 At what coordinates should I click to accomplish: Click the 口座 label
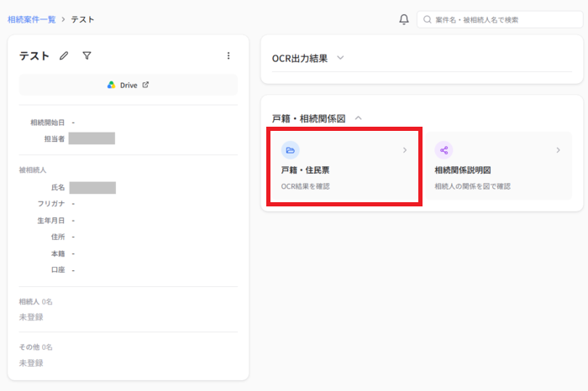(x=58, y=269)
